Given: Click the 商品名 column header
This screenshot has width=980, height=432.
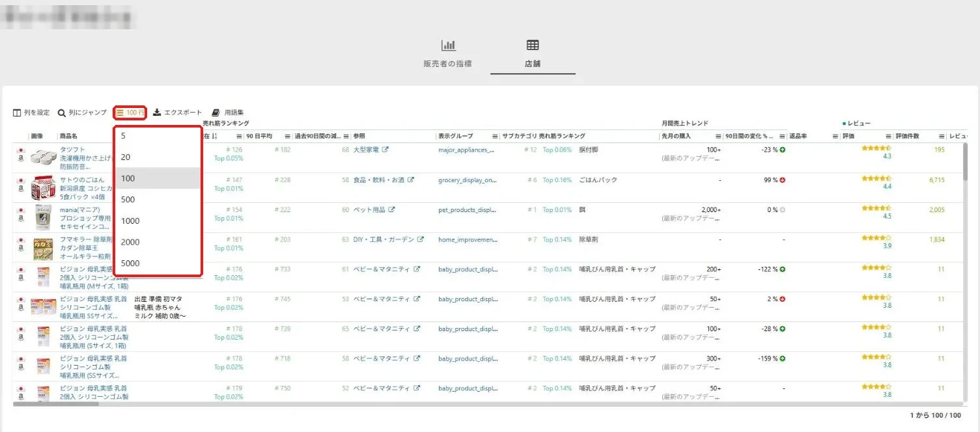Looking at the screenshot, I should (68, 136).
